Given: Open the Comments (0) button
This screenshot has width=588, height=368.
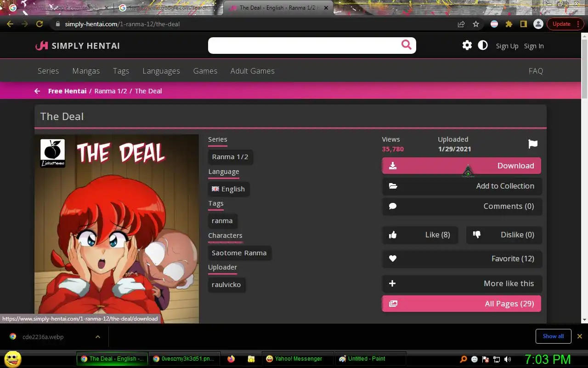Looking at the screenshot, I should coord(461,206).
